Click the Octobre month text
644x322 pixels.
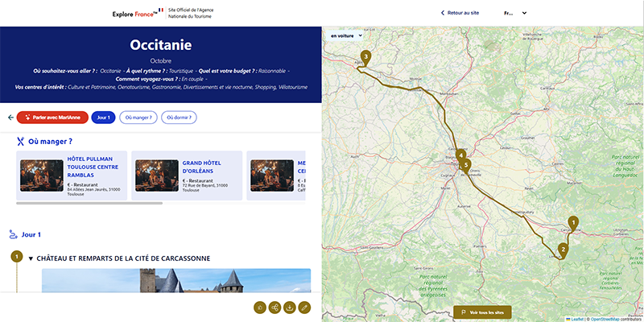point(160,61)
